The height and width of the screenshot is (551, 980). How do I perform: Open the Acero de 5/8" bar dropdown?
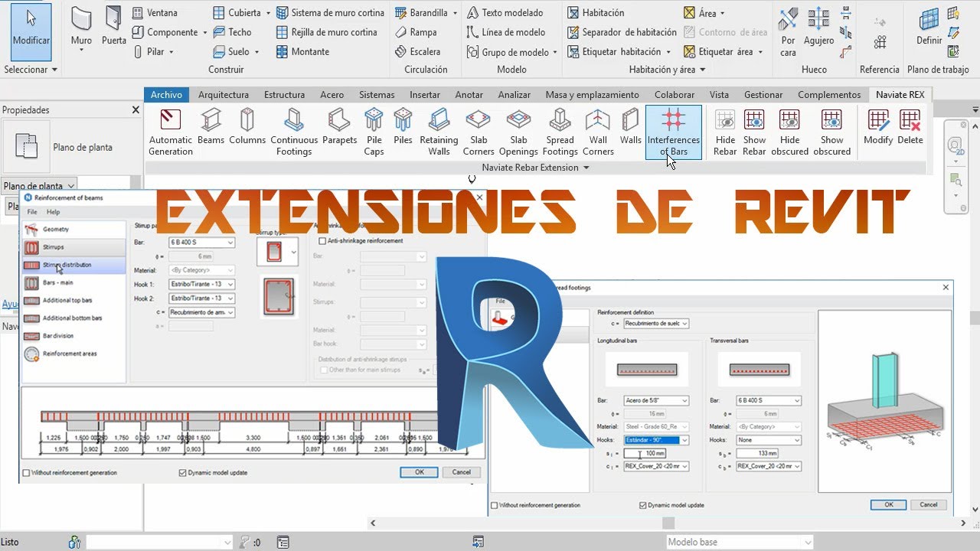[655, 401]
